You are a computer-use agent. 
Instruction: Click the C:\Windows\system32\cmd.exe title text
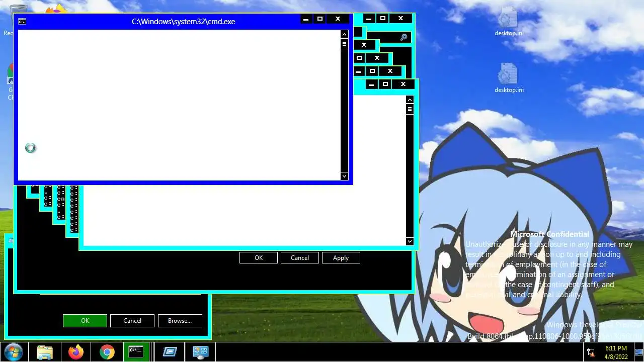coord(183,21)
